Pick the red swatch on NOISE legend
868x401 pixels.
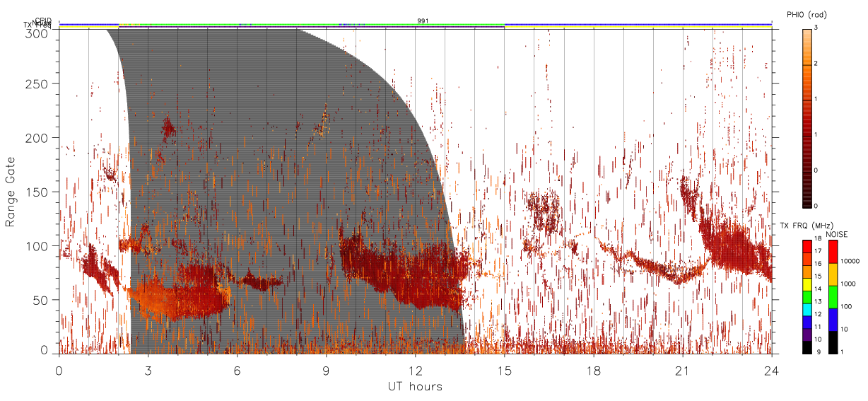click(x=833, y=252)
